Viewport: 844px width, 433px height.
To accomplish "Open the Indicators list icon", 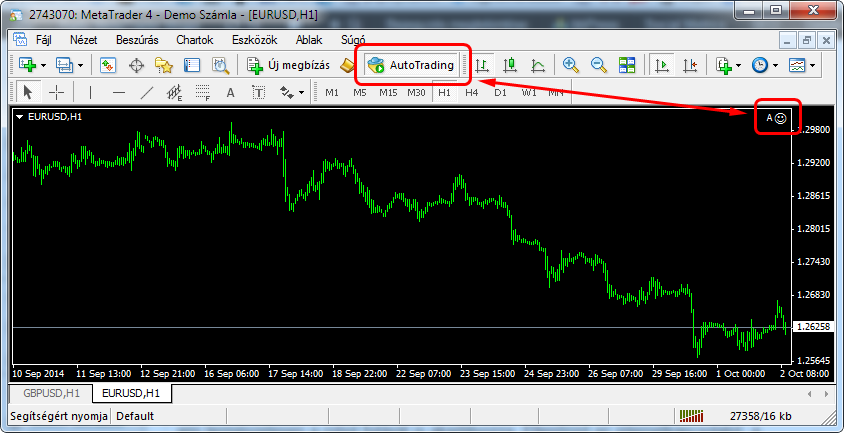I will click(724, 66).
